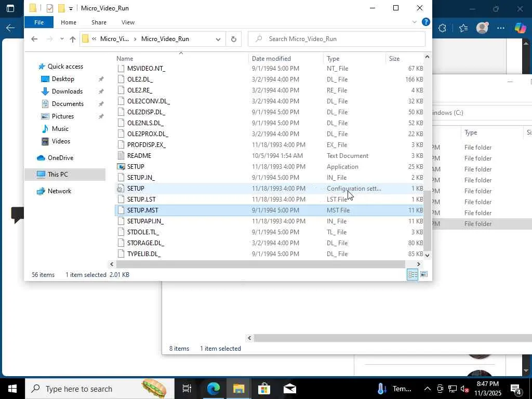Sort by the Type column header

(x=333, y=59)
